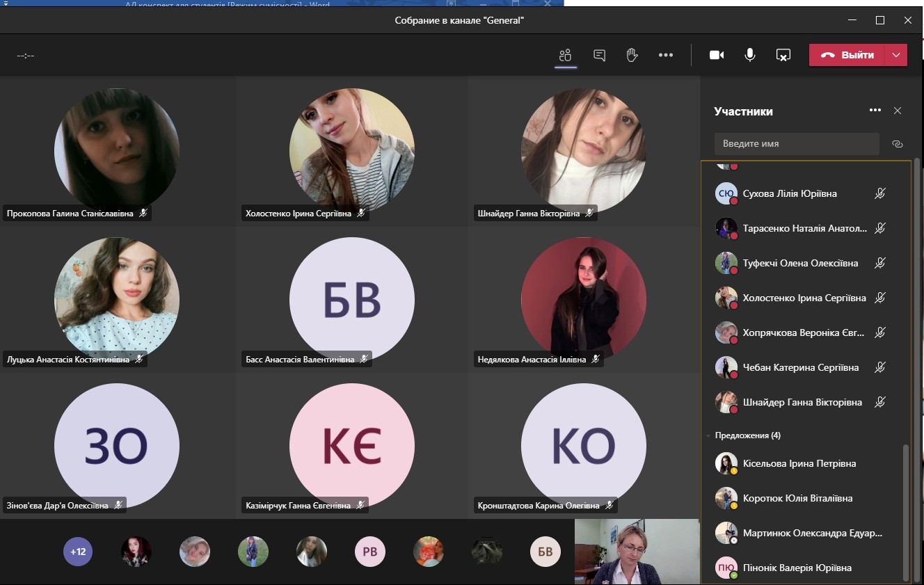Open the participants panel icon

click(565, 56)
